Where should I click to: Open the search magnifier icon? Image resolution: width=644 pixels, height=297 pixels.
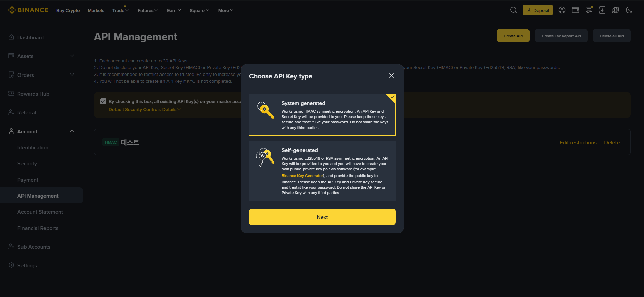click(x=514, y=10)
